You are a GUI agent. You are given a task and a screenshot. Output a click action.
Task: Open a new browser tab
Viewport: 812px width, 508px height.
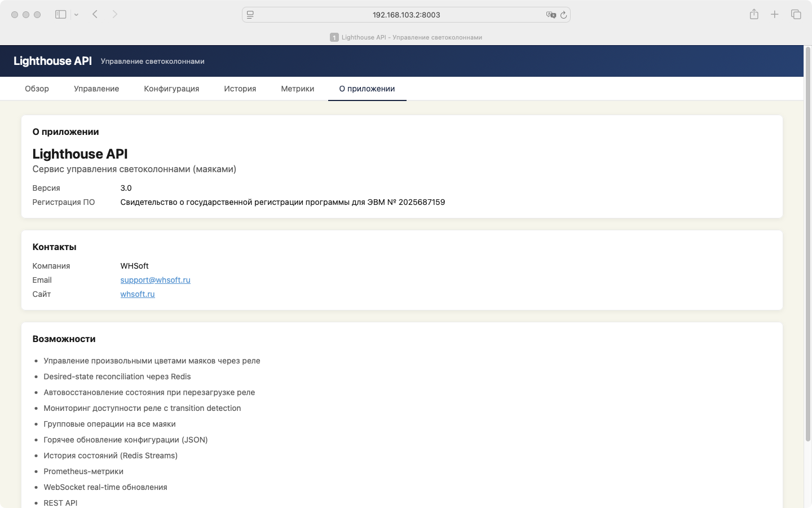(775, 14)
